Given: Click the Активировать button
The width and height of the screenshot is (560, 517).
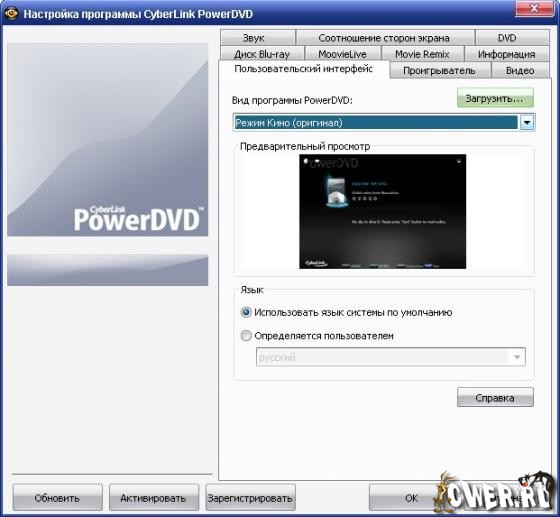Looking at the screenshot, I should pos(154,498).
